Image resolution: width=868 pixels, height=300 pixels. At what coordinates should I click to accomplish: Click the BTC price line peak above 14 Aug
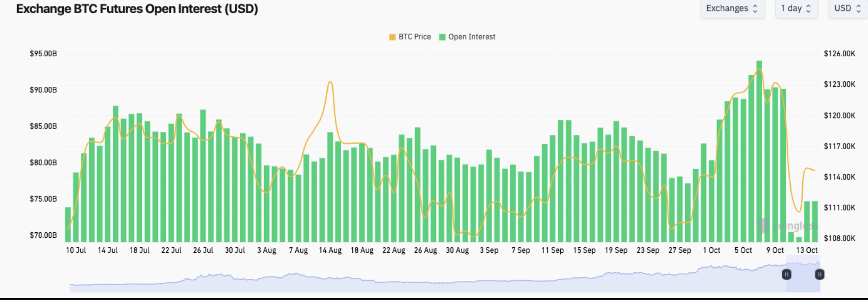click(x=330, y=82)
